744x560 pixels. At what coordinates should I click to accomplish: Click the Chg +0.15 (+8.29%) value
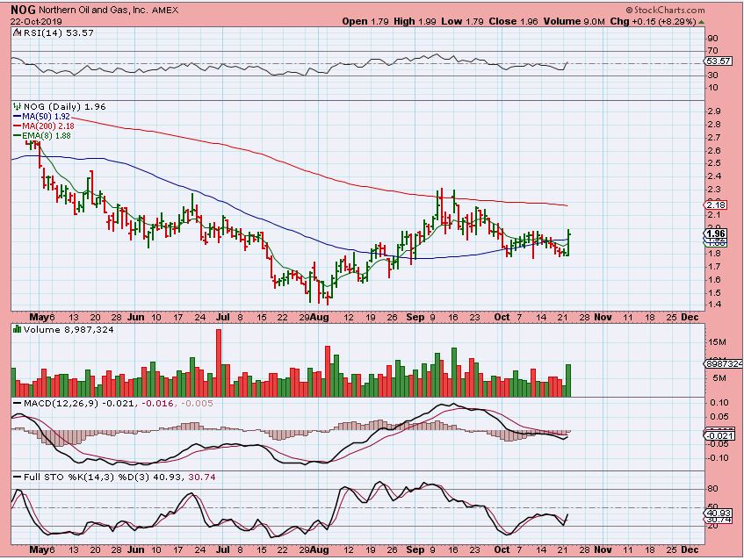pos(653,21)
